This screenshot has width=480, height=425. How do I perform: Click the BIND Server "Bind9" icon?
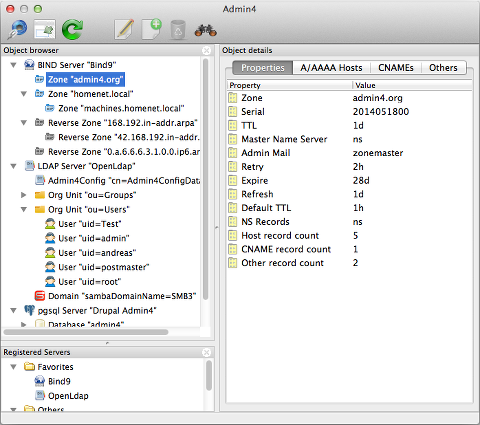click(x=29, y=65)
